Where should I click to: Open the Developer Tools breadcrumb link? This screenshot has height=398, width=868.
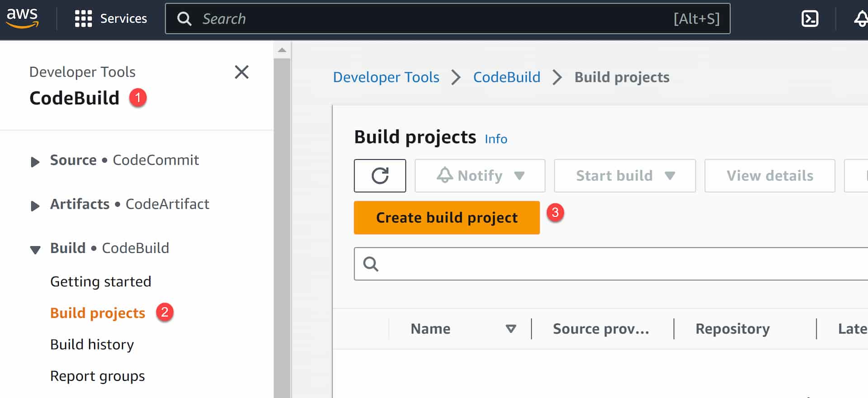[386, 77]
